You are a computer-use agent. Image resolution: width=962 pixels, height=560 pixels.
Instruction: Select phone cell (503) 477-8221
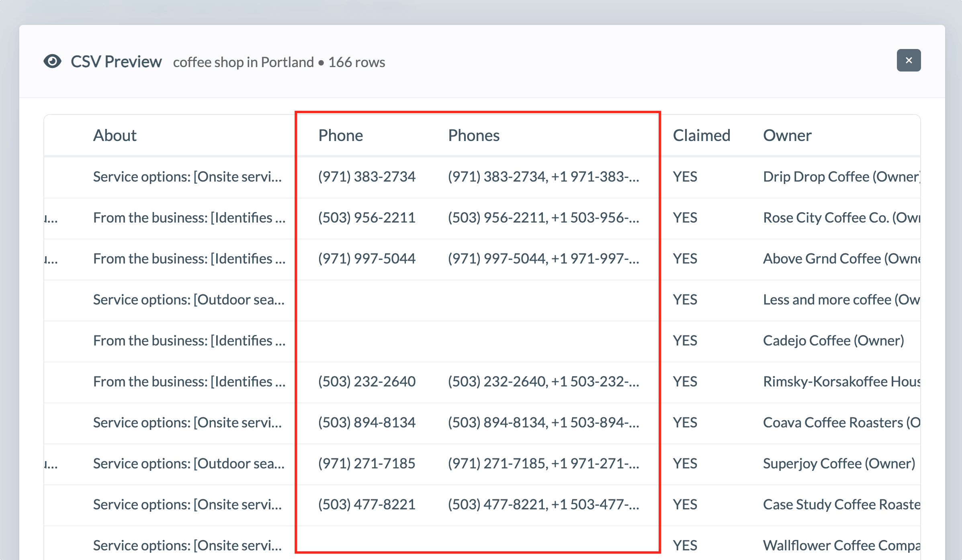(x=367, y=505)
